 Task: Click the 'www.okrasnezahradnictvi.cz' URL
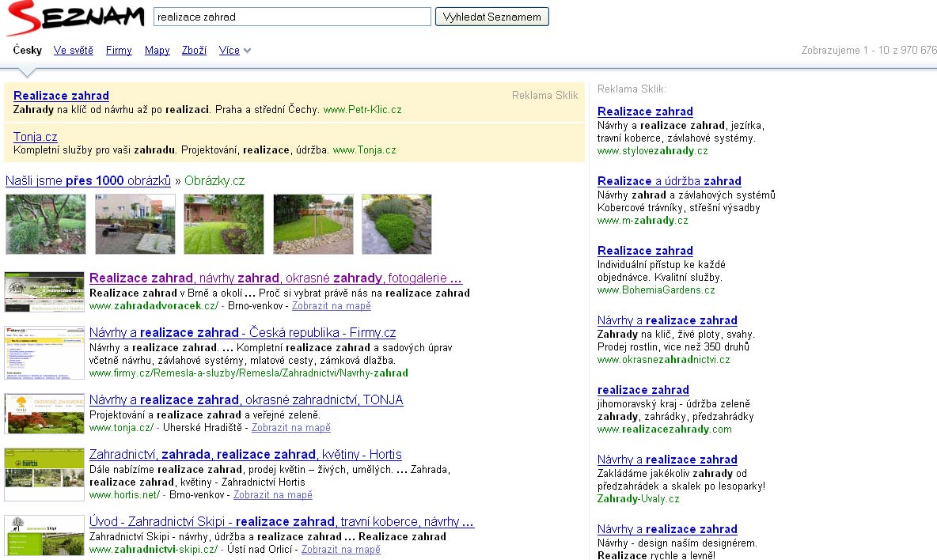click(664, 360)
